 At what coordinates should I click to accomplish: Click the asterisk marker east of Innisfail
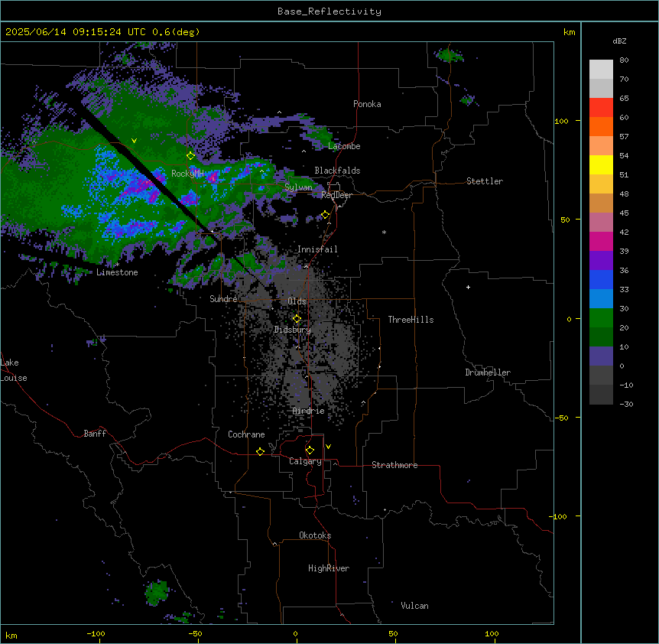[x=384, y=232]
